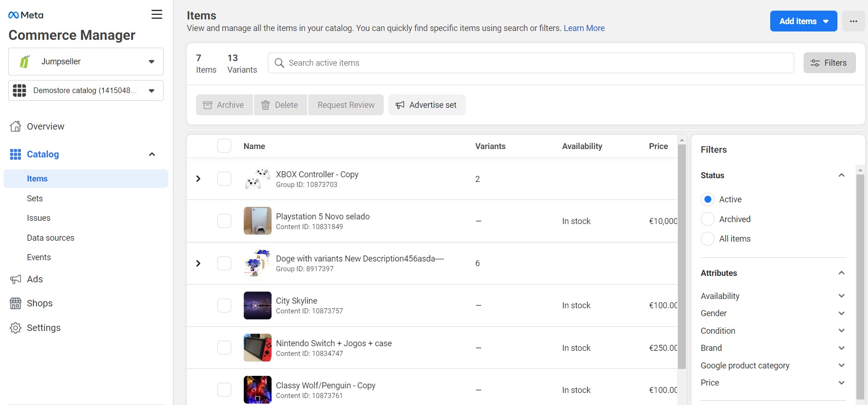Click the Meta logo
Image resolution: width=868 pixels, height=405 pixels.
click(26, 15)
